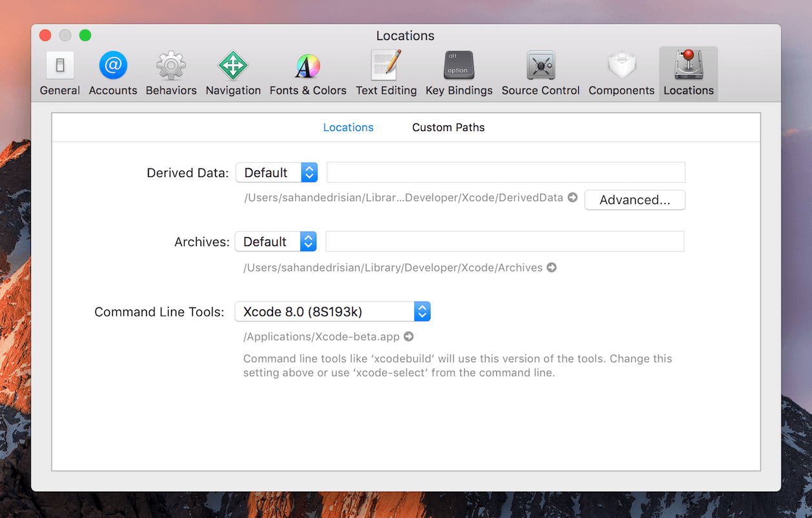Select the Components preferences icon
Viewport: 812px width, 518px height.
621,71
